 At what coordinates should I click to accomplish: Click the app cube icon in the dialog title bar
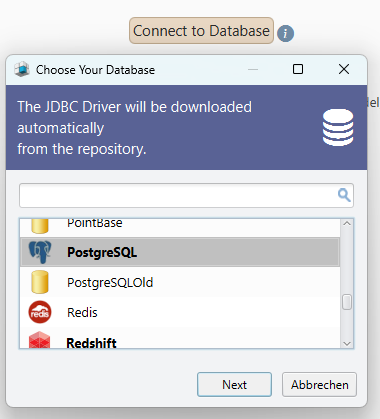point(22,69)
